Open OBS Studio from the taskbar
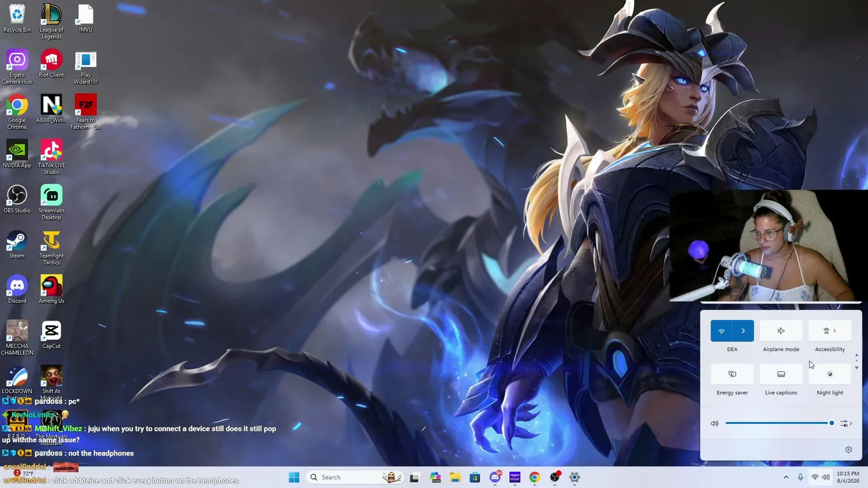This screenshot has width=868, height=488. click(x=555, y=477)
